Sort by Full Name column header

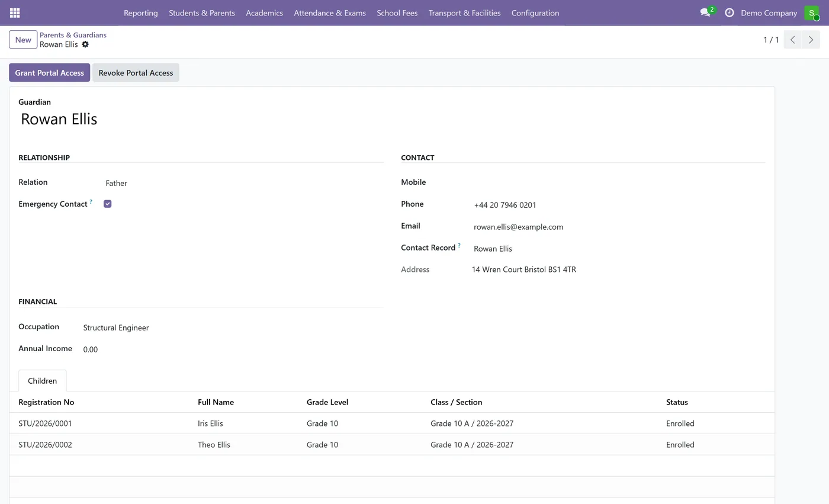pos(216,402)
